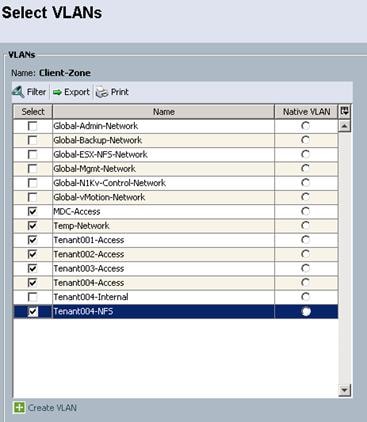Select the Global-vMotion-Network name cell
This screenshot has width=367, height=422.
(x=163, y=197)
